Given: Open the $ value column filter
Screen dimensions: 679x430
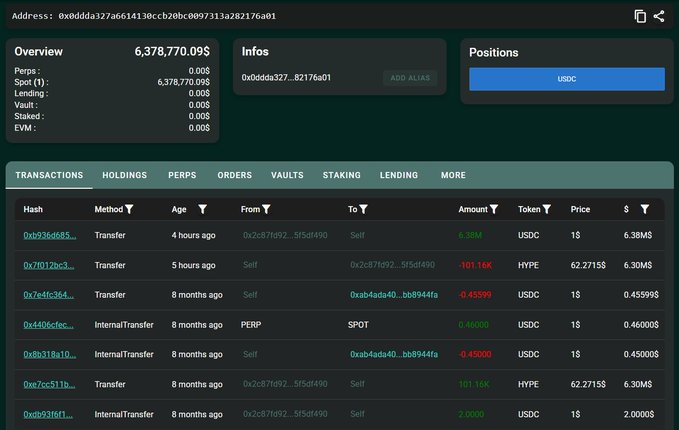Looking at the screenshot, I should coord(645,209).
